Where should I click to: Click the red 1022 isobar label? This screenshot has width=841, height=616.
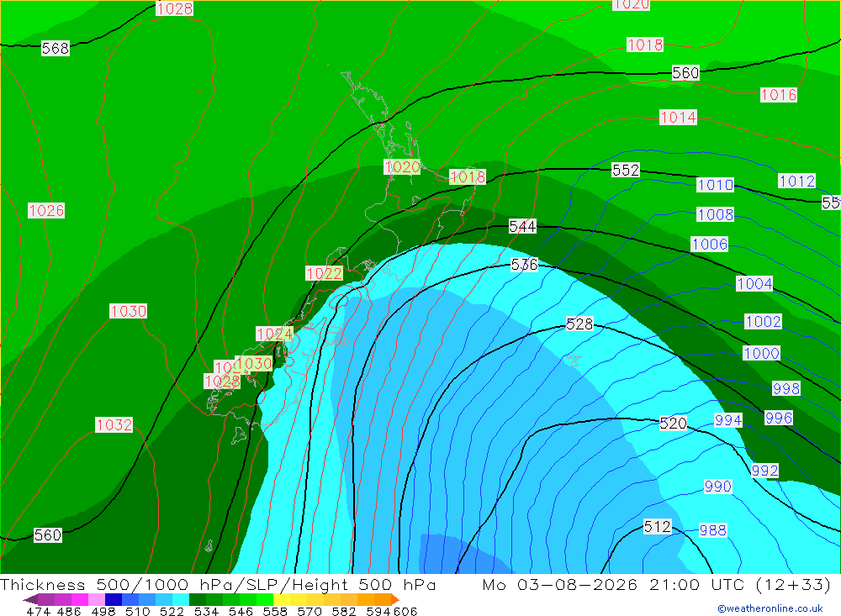tap(324, 274)
